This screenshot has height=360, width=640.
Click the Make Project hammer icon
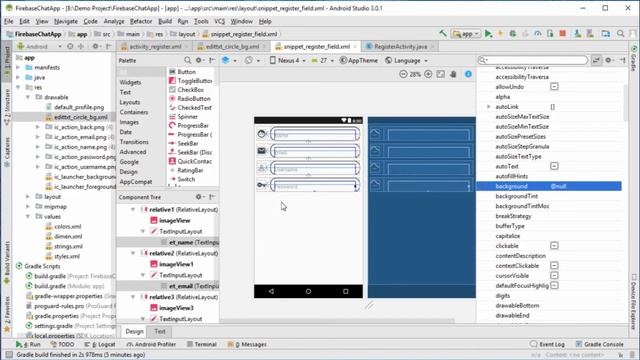(x=443, y=34)
